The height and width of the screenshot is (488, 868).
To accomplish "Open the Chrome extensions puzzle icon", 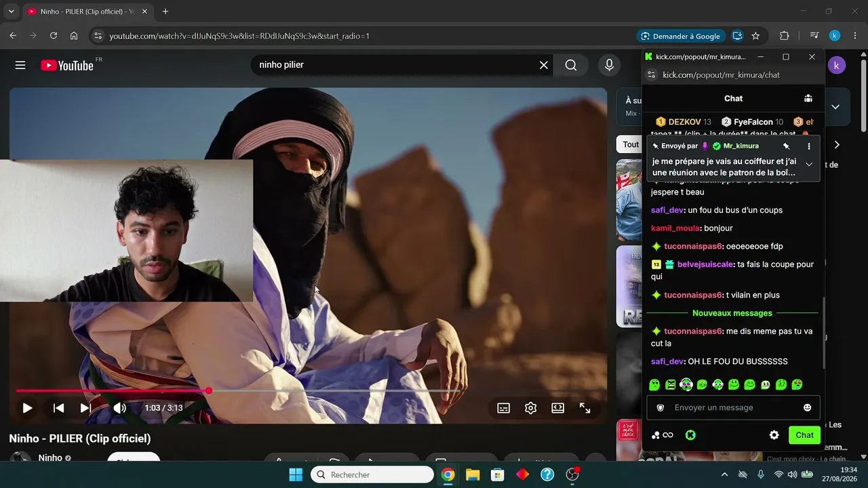I will point(785,36).
